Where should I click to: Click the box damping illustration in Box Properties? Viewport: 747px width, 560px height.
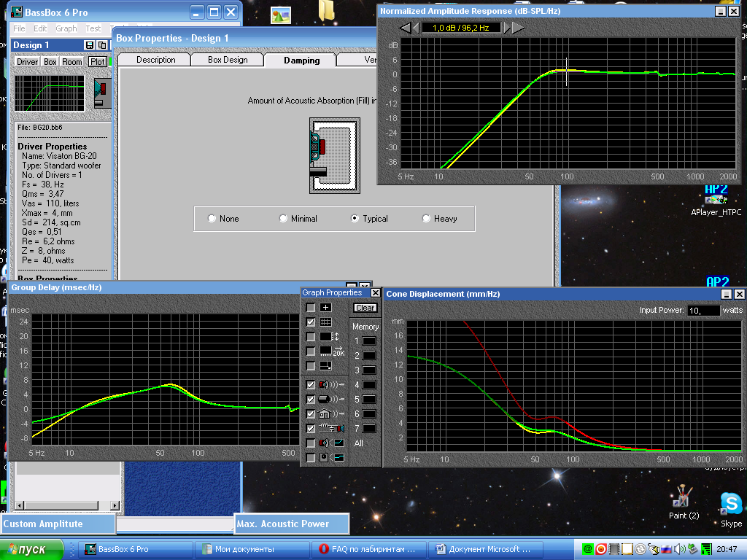334,156
